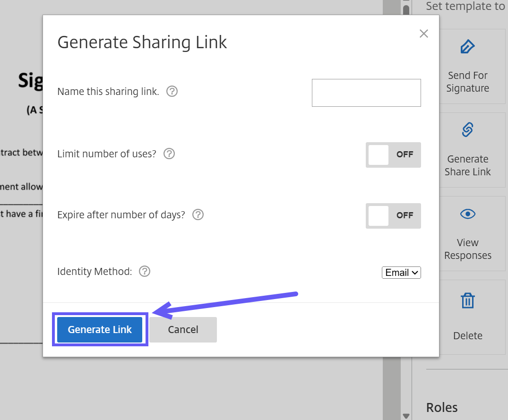Click help icon next to Limit number of uses
The height and width of the screenshot is (420, 508).
click(169, 154)
